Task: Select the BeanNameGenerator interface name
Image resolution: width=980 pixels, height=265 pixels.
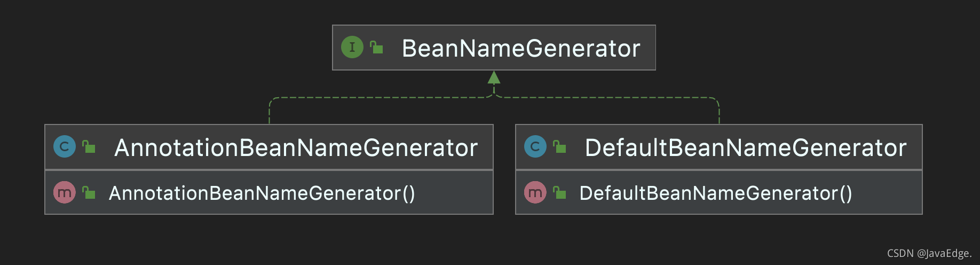Action: pos(520,48)
